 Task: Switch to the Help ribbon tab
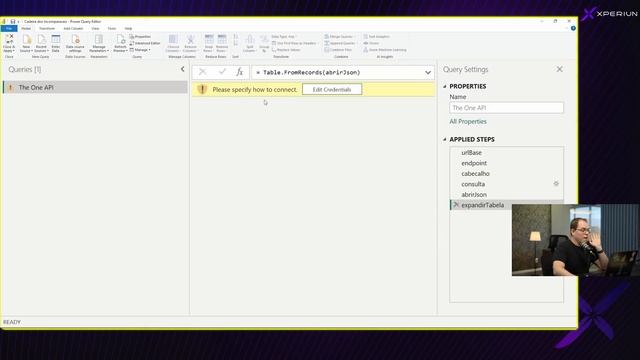coord(128,29)
